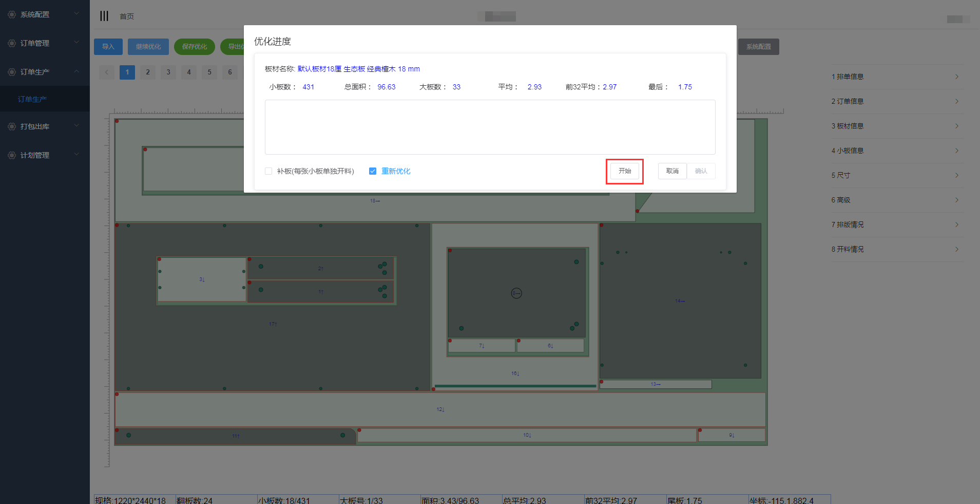This screenshot has height=504, width=980.
Task: Click the hamburger menu collapse icon
Action: (104, 16)
